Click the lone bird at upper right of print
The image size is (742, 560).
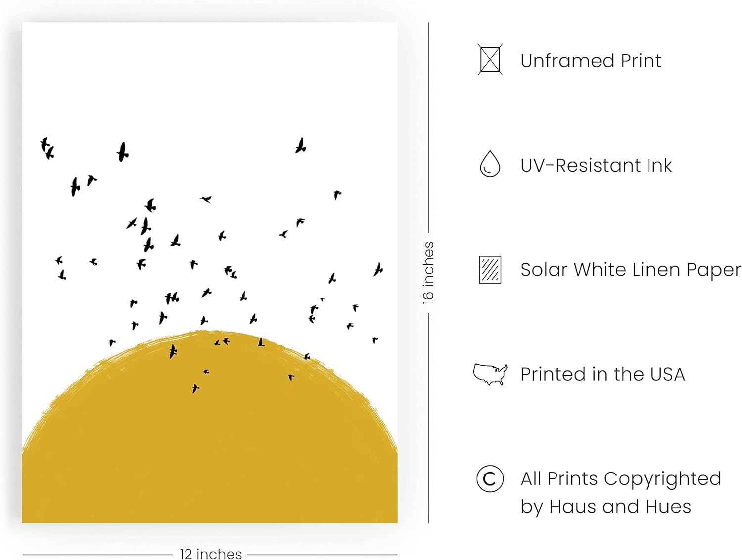[301, 145]
